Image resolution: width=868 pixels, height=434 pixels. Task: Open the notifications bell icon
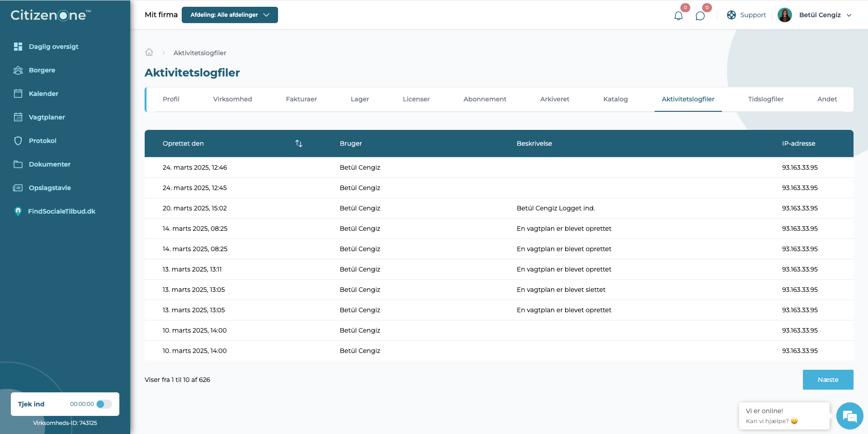(678, 16)
